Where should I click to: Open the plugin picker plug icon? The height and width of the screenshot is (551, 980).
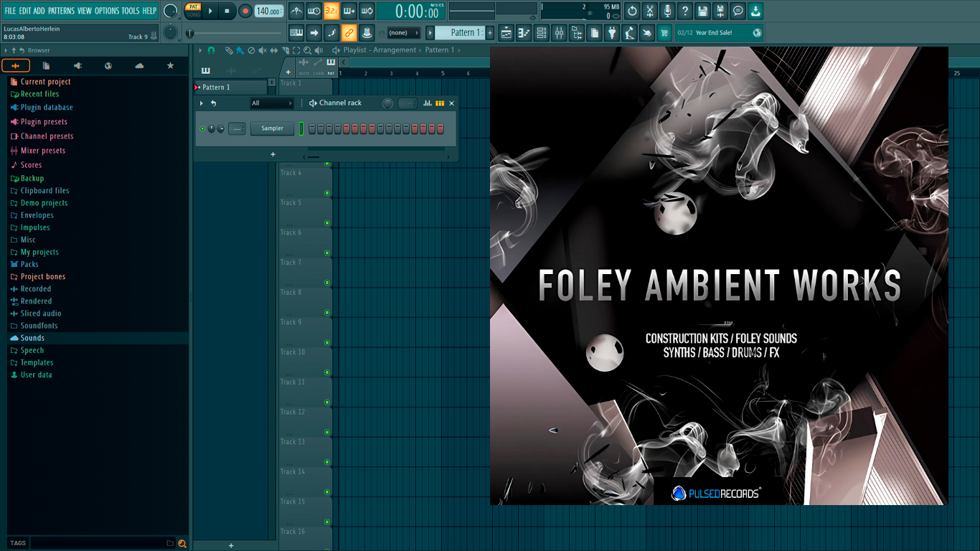pyautogui.click(x=612, y=32)
